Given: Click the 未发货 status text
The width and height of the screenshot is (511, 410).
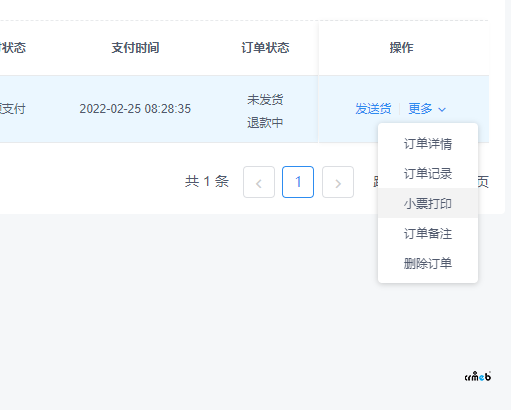Looking at the screenshot, I should pyautogui.click(x=265, y=100).
